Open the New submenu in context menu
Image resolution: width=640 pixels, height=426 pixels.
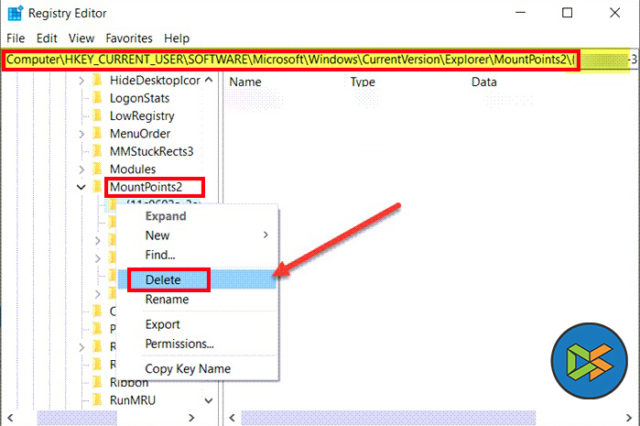click(198, 235)
